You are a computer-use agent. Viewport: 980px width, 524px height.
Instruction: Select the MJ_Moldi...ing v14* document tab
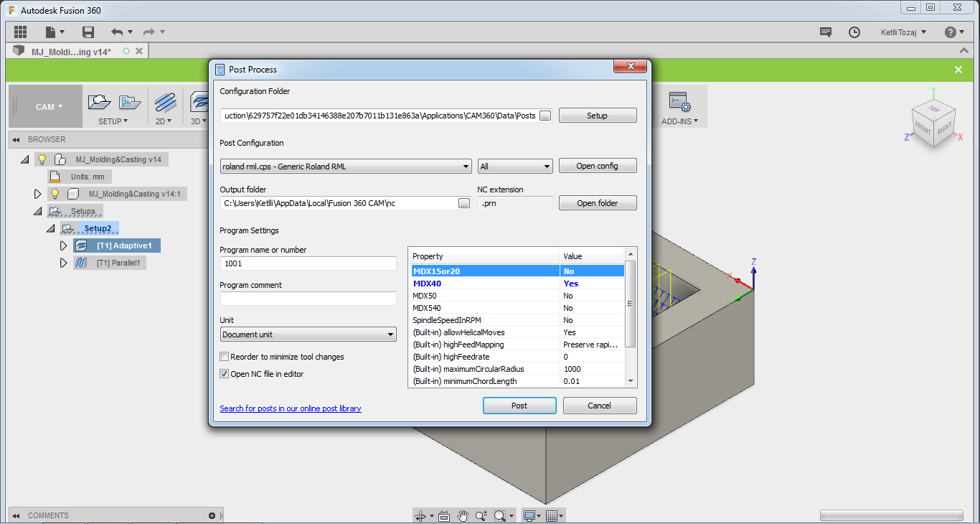[x=71, y=52]
